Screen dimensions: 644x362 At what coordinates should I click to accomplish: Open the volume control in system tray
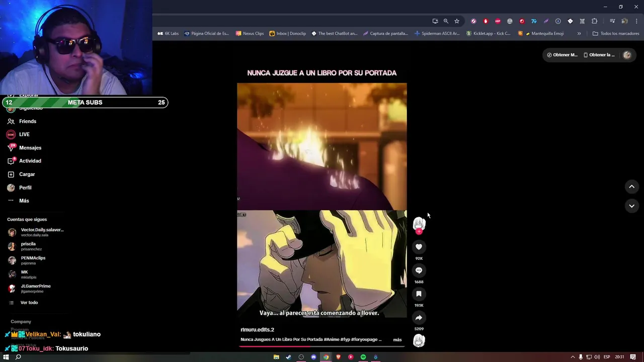(597, 357)
